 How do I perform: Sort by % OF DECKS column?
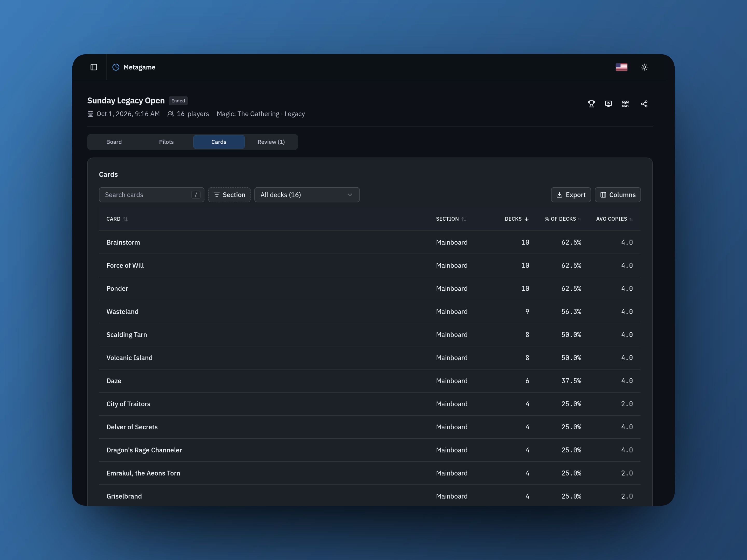pos(563,219)
